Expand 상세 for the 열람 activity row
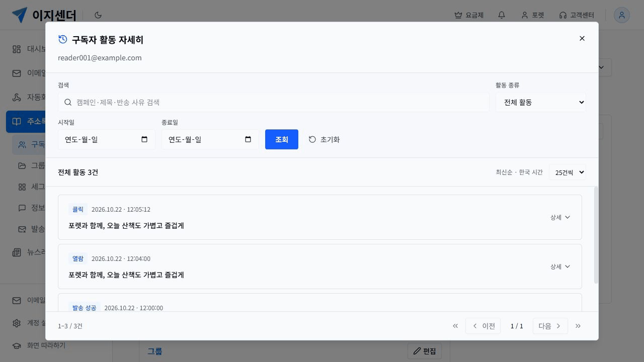 [560, 266]
